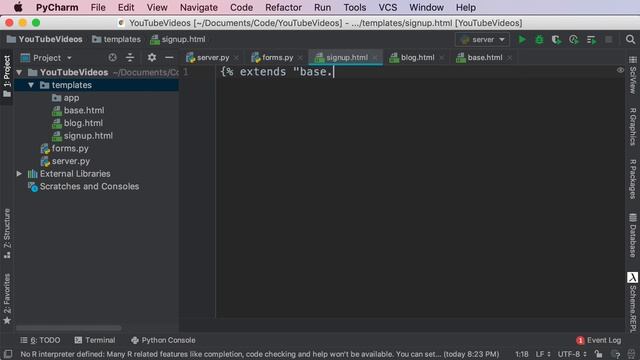
Task: Click the concurrency diagram run icon
Action: tap(591, 40)
